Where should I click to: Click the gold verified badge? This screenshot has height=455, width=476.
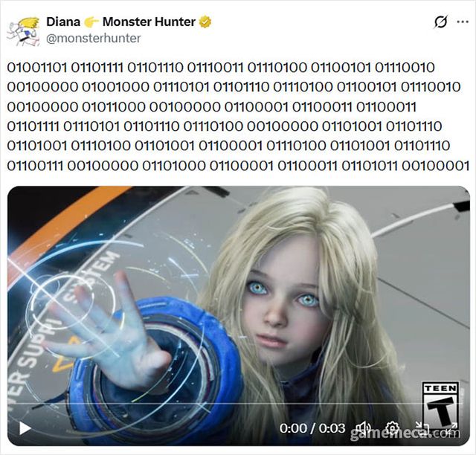[x=205, y=22]
